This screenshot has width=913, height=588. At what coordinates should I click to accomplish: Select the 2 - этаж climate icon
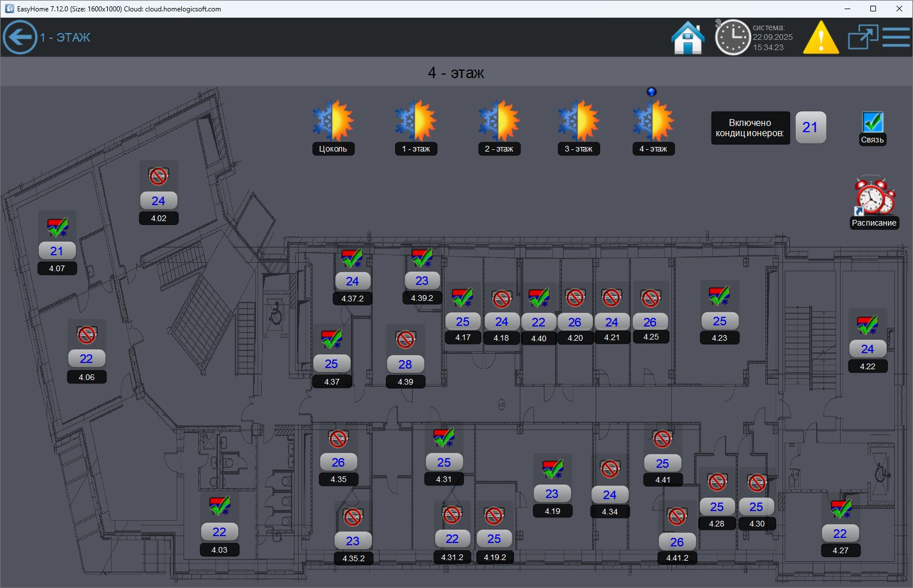click(499, 121)
